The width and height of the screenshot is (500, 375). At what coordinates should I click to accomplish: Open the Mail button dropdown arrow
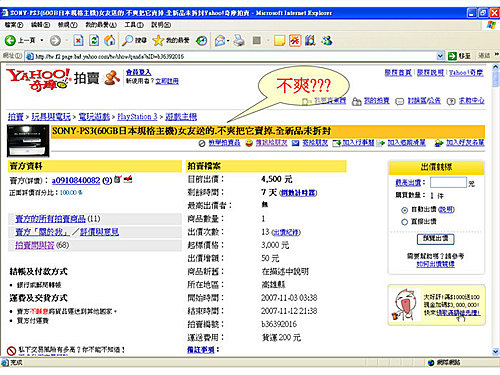click(228, 41)
